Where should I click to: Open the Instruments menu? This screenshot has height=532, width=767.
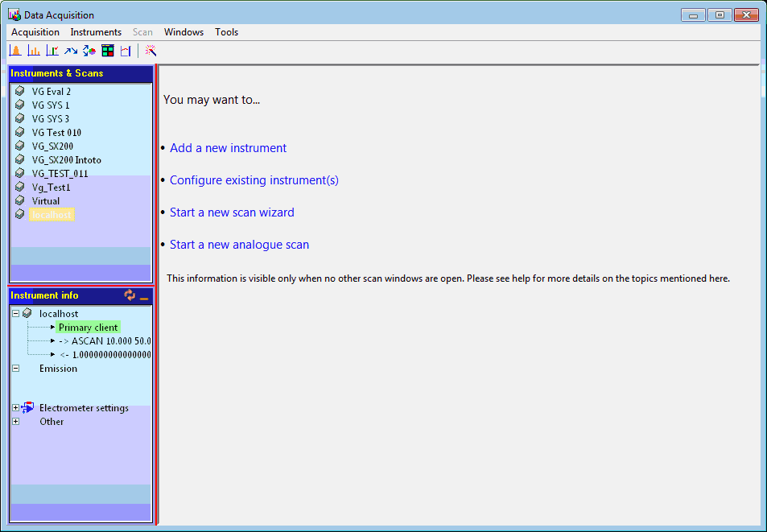96,32
